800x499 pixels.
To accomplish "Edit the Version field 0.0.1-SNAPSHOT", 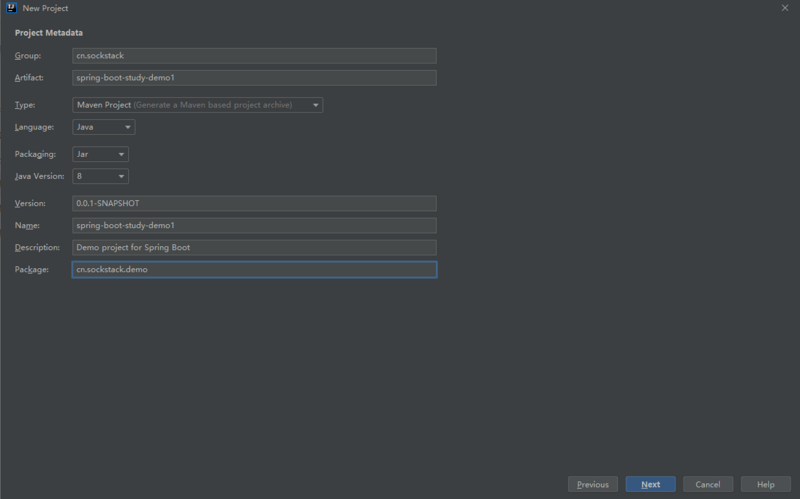I will pyautogui.click(x=254, y=203).
